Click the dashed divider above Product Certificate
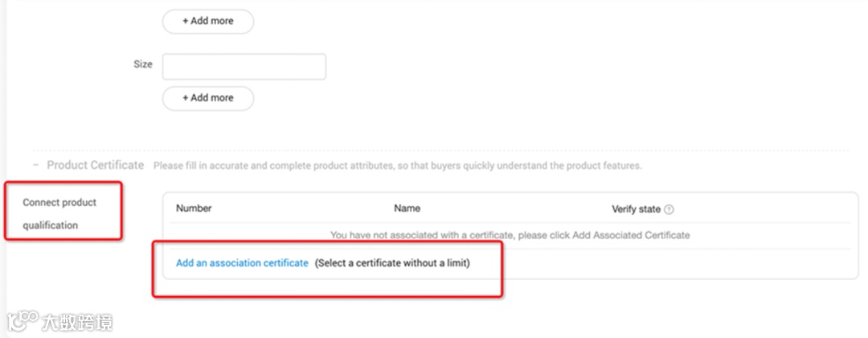The image size is (868, 338). [x=440, y=150]
